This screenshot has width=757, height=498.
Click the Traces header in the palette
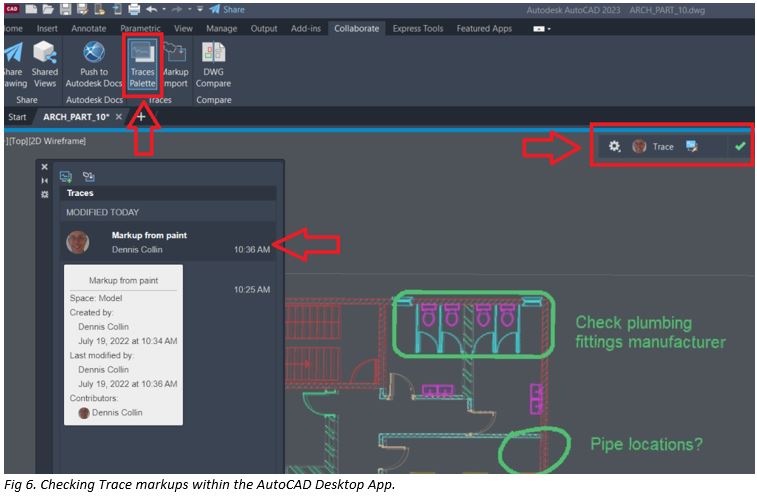coord(168,193)
